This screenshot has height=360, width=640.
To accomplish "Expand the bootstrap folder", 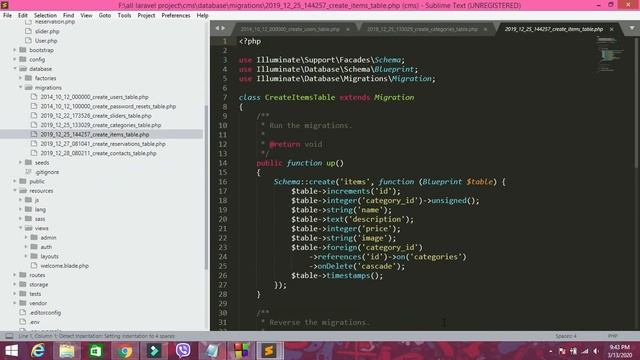I will coord(15,50).
